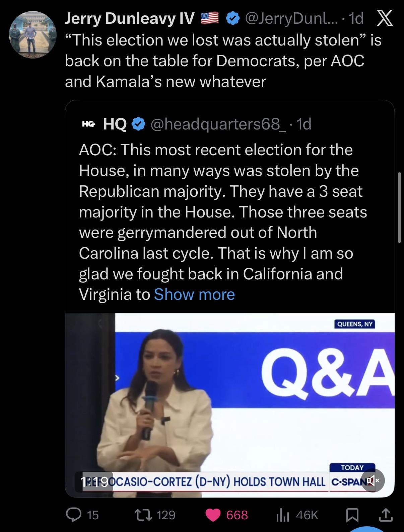Tap the small HQ account avatar

point(88,124)
